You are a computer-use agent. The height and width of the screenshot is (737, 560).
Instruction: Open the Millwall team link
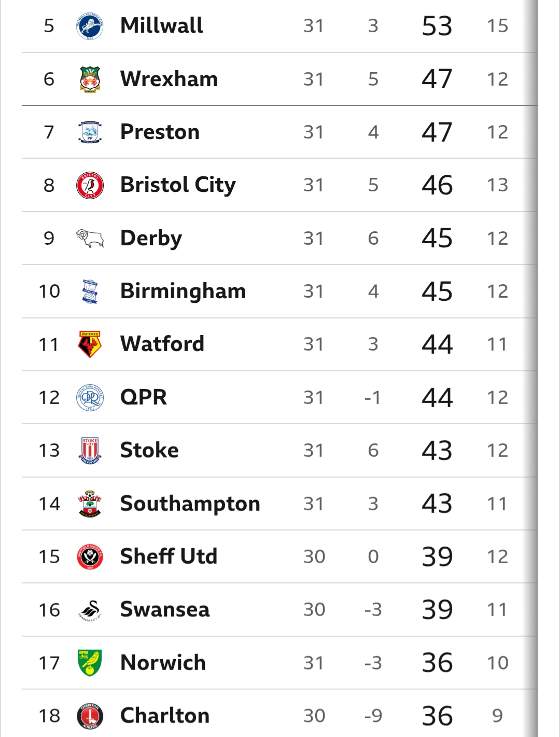161,26
